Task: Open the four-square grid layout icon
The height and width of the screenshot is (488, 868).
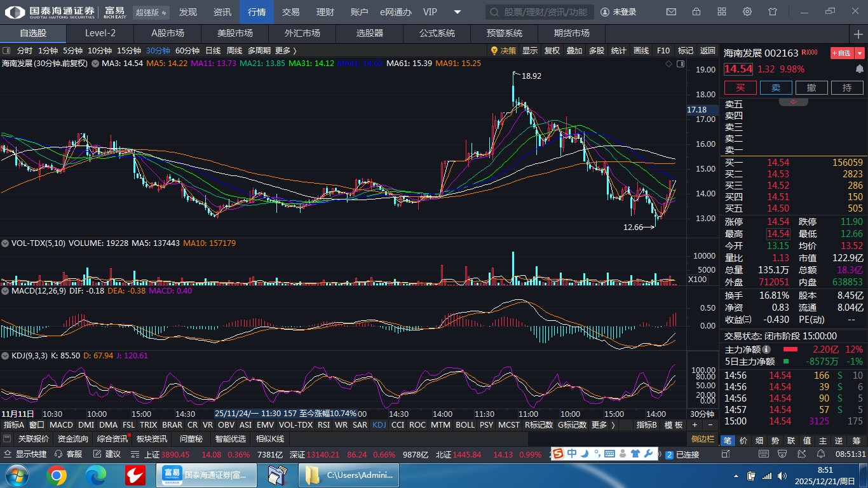Action: (722, 12)
